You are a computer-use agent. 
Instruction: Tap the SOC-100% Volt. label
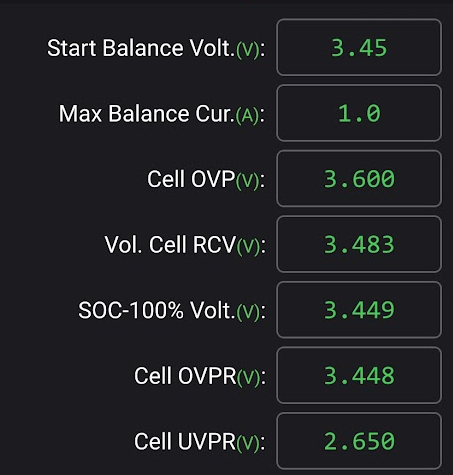(157, 310)
